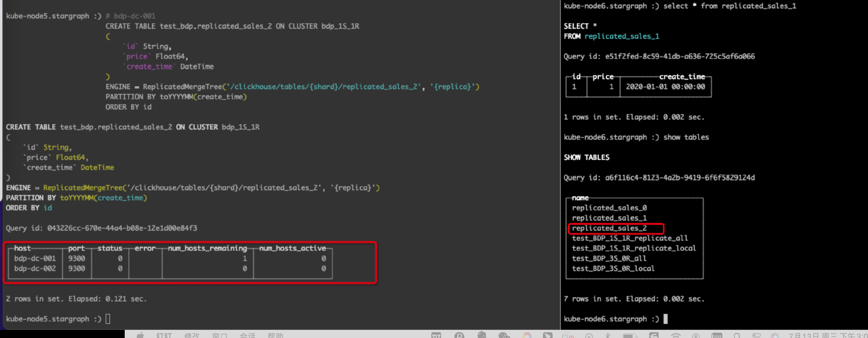Viewport: 868px width, 338px height.
Task: Open the 钉钉 application menu
Action: click(x=164, y=335)
